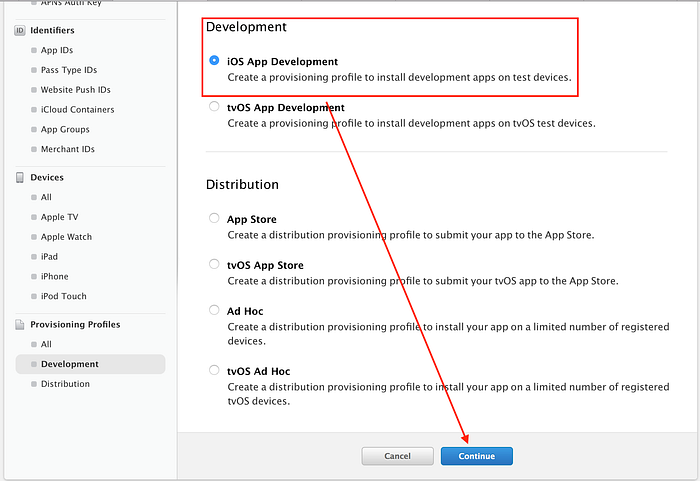Click the bullet icon beside iPhone

pyautogui.click(x=34, y=276)
